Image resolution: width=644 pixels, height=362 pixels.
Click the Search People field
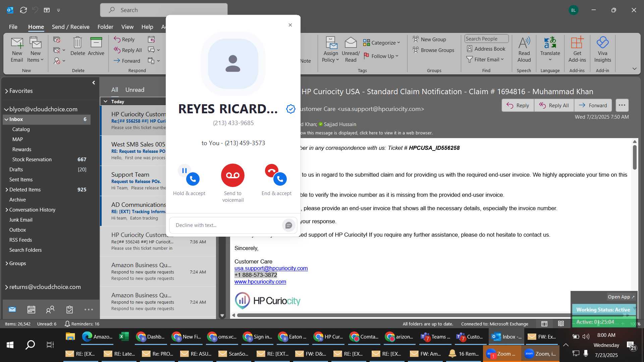point(486,39)
